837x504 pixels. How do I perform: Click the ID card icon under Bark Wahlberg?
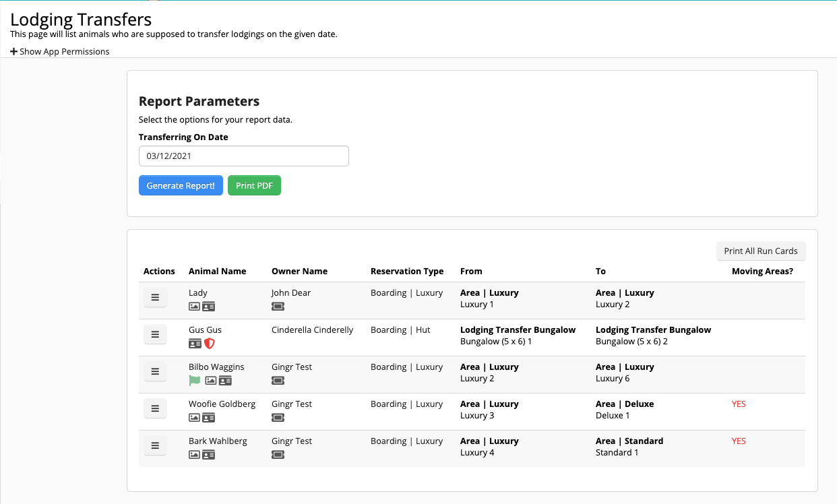[209, 454]
